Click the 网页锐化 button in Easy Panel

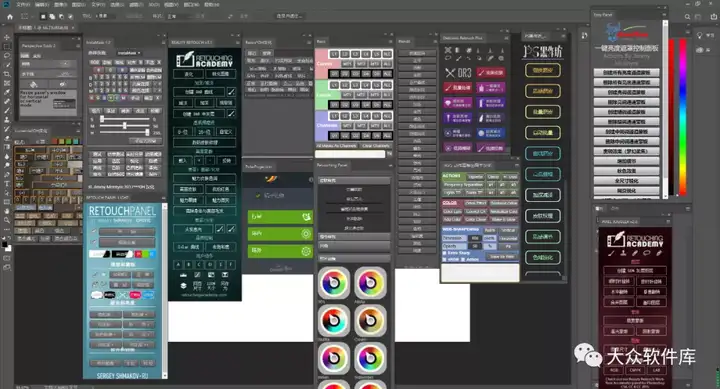click(x=626, y=190)
